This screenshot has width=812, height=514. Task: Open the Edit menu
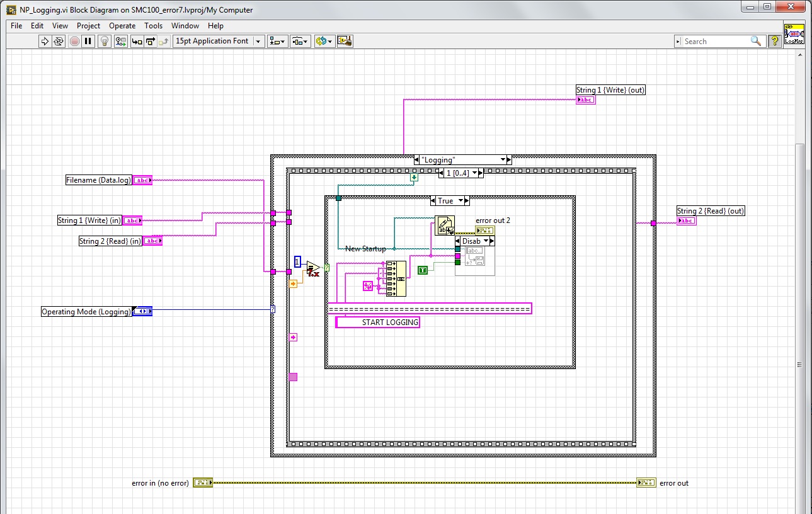click(x=37, y=26)
